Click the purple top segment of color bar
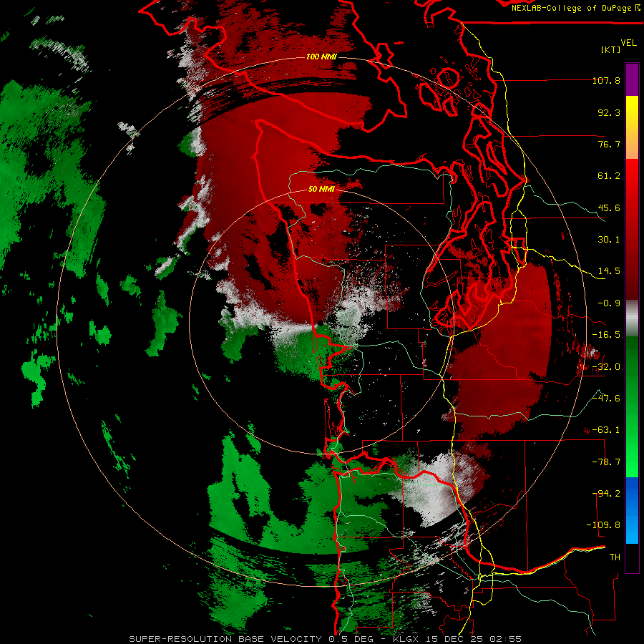 [x=632, y=79]
